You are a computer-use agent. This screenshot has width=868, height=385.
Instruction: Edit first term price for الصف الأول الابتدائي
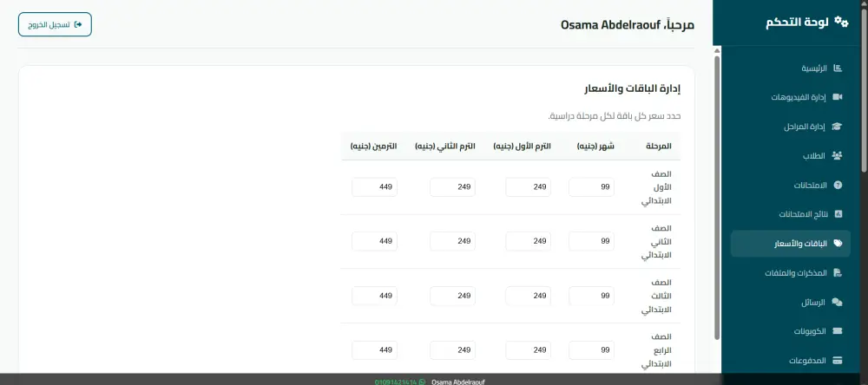[x=528, y=187]
